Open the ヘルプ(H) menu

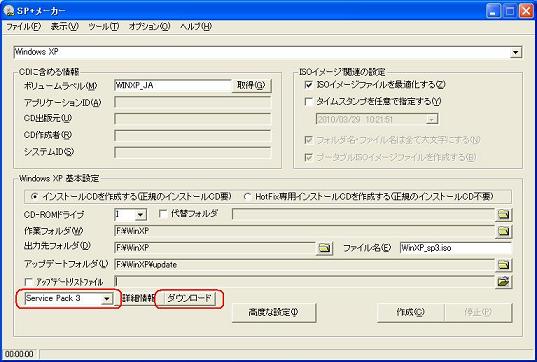[196, 26]
